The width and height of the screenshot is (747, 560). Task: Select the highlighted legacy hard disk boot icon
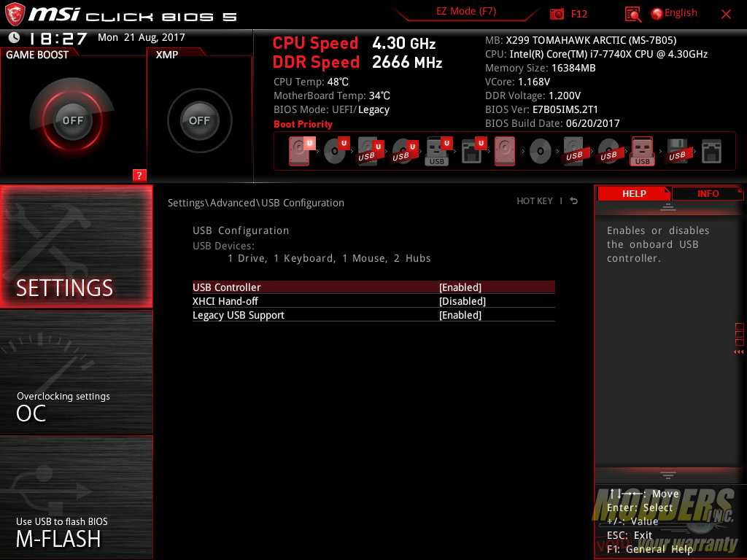pyautogui.click(x=505, y=152)
